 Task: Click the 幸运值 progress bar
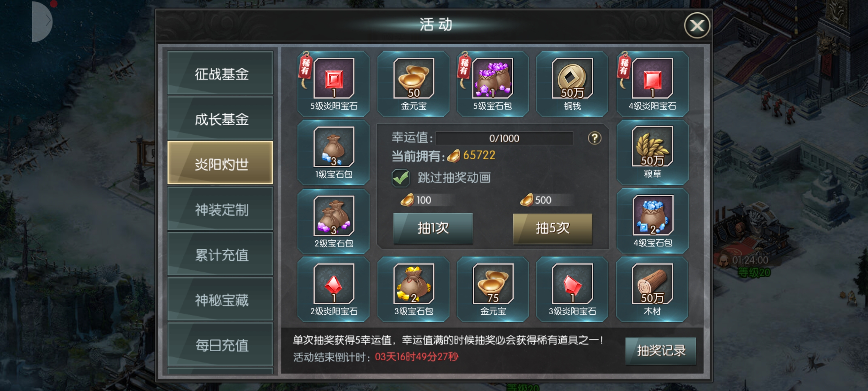(x=504, y=138)
